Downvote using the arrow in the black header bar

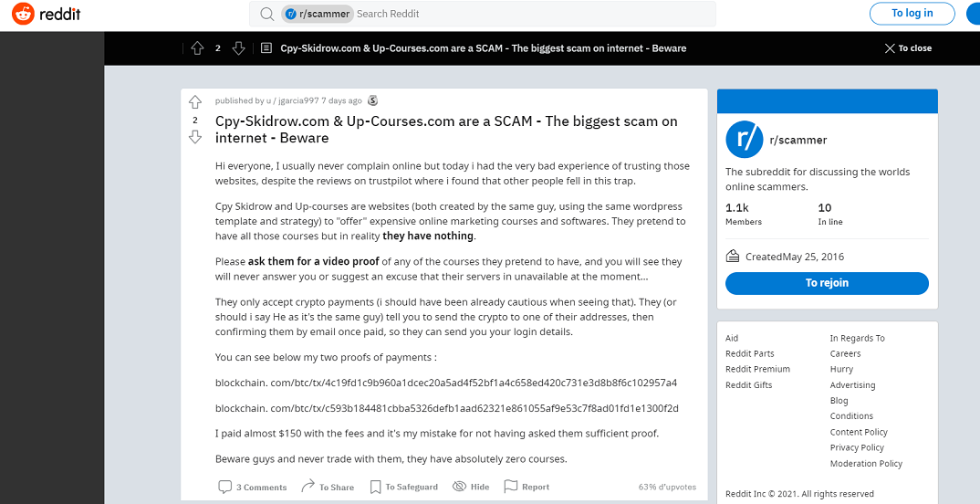(238, 48)
